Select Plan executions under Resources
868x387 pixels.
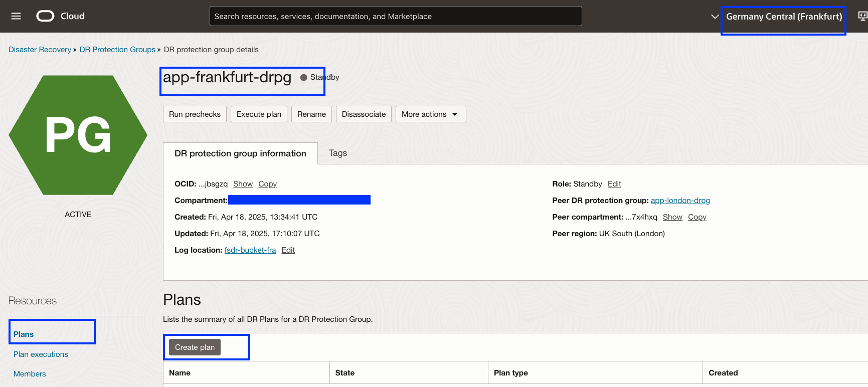[x=41, y=354]
